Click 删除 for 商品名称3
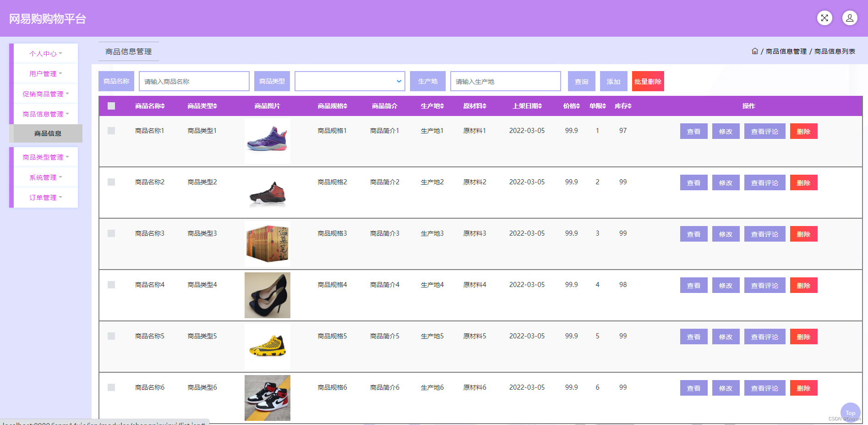 [804, 234]
